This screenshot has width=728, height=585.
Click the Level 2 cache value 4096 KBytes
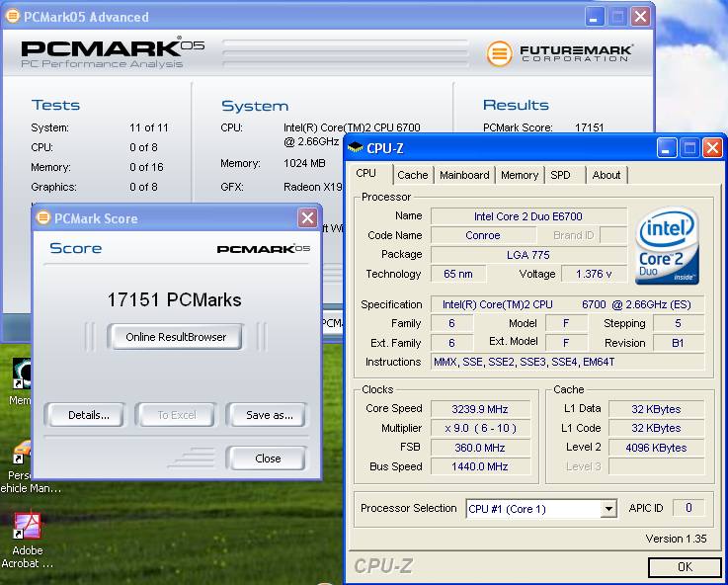pyautogui.click(x=656, y=448)
